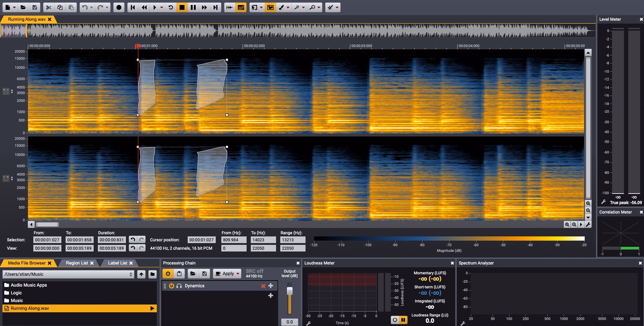The width and height of the screenshot is (644, 326).
Task: Open level meter settings wrench
Action: click(603, 202)
